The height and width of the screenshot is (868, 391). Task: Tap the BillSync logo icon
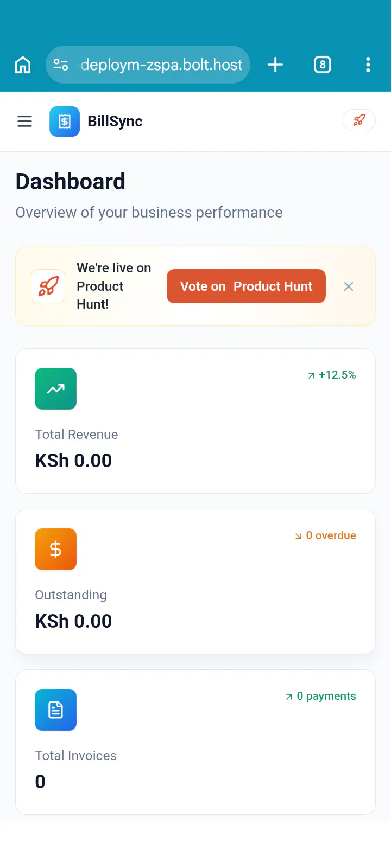tap(65, 122)
